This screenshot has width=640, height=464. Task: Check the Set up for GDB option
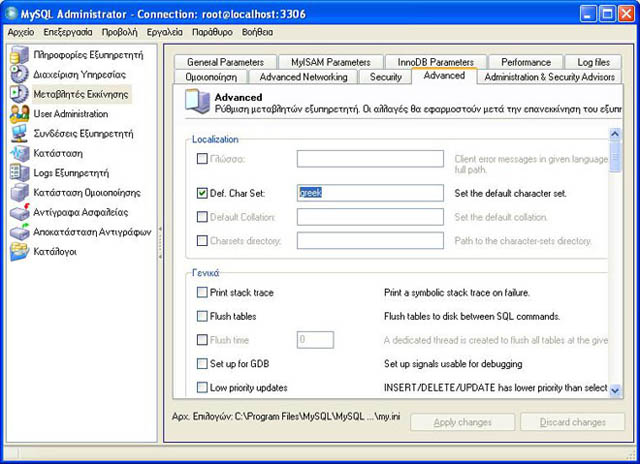tap(202, 363)
